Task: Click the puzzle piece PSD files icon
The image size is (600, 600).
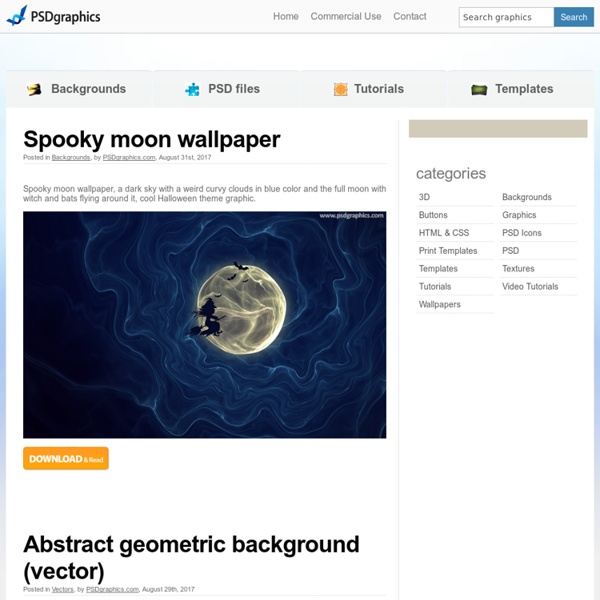Action: click(x=192, y=89)
